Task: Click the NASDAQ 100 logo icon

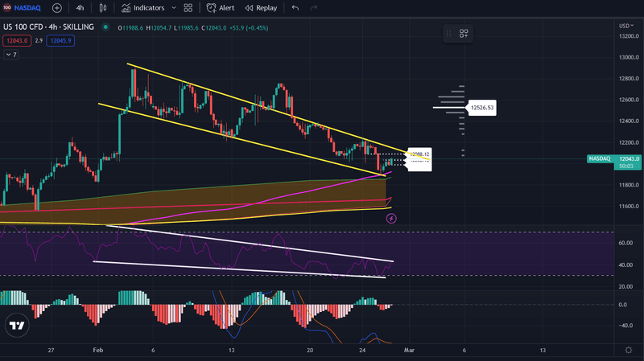Action: point(7,7)
